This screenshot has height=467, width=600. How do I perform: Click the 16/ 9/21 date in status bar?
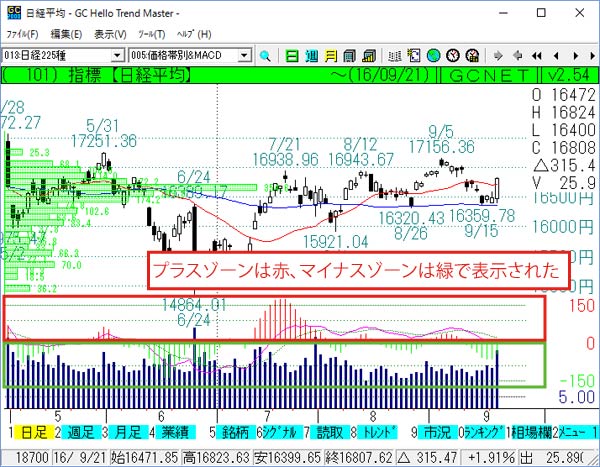coord(80,457)
